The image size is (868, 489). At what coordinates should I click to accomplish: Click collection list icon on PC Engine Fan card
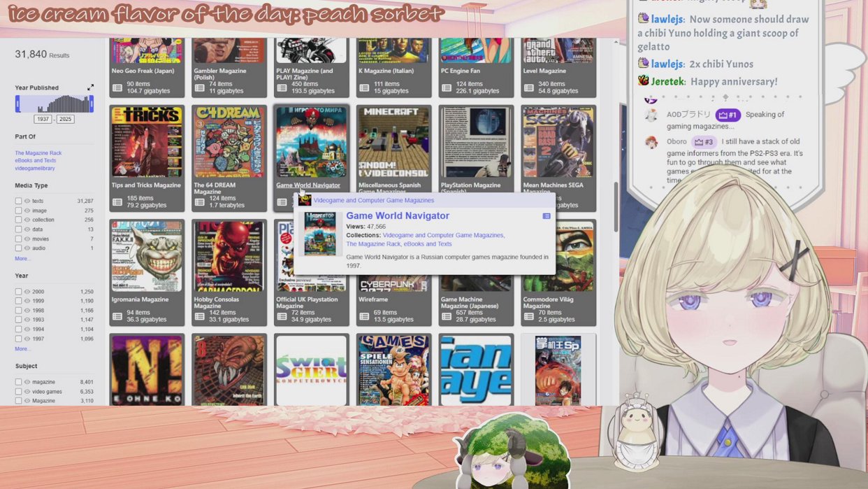click(447, 87)
